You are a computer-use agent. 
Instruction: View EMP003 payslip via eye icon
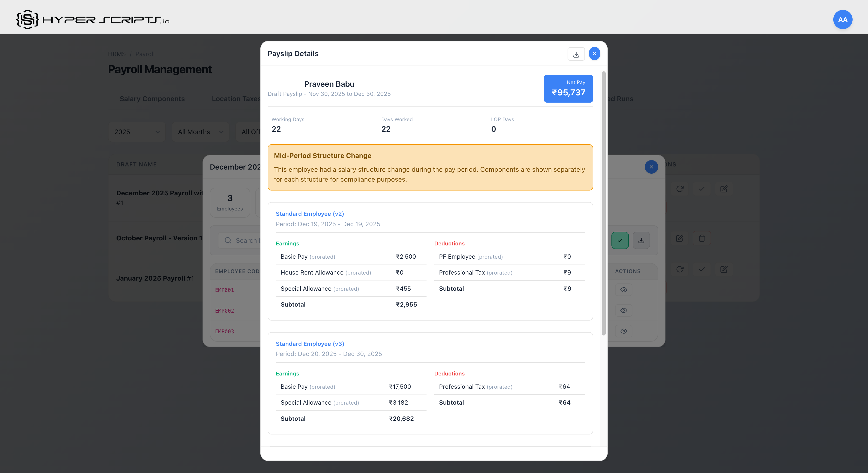point(623,331)
